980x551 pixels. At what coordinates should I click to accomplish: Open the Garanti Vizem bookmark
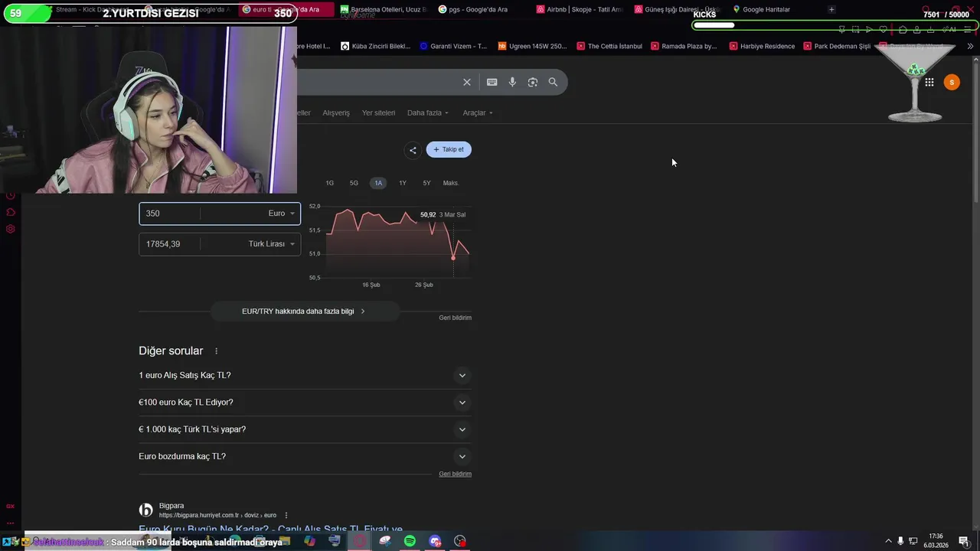click(x=453, y=46)
